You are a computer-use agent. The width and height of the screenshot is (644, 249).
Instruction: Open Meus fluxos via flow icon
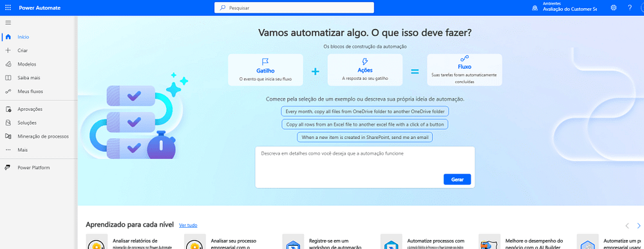(x=8, y=91)
